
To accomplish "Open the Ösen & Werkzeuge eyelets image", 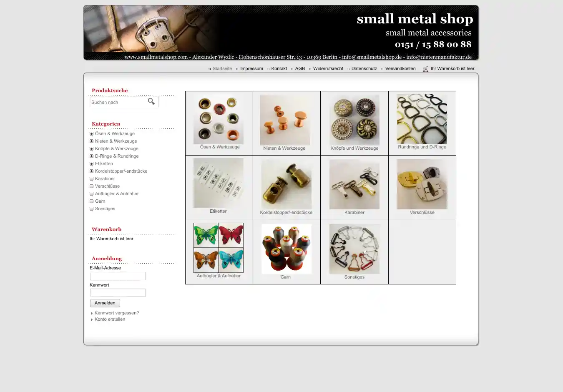I will coord(218,120).
